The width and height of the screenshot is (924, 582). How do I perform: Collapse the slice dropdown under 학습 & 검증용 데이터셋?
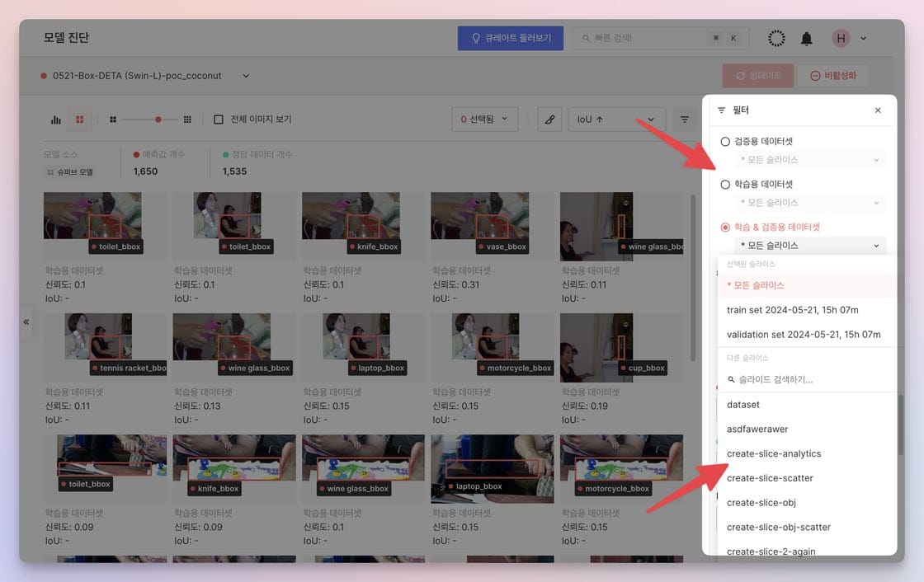click(809, 246)
